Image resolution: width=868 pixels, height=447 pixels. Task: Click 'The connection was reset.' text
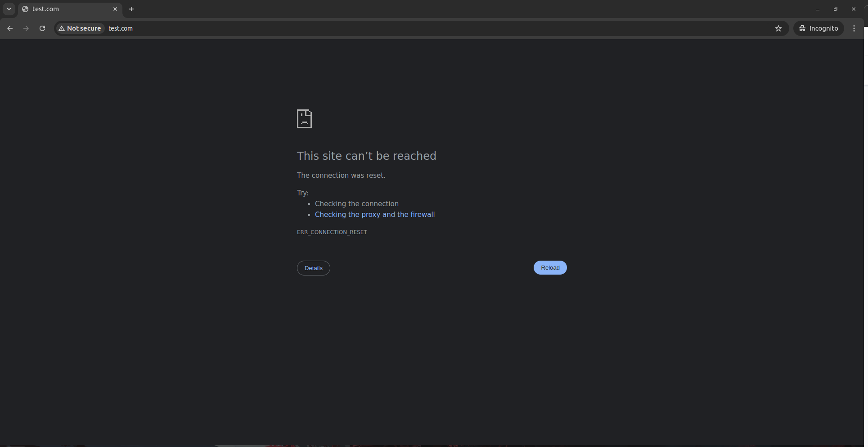(x=341, y=176)
